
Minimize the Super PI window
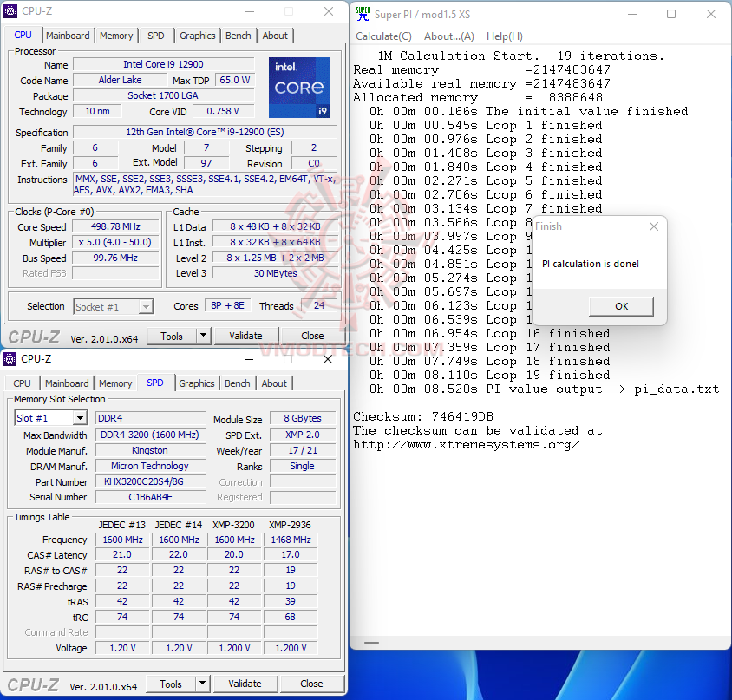[x=631, y=14]
